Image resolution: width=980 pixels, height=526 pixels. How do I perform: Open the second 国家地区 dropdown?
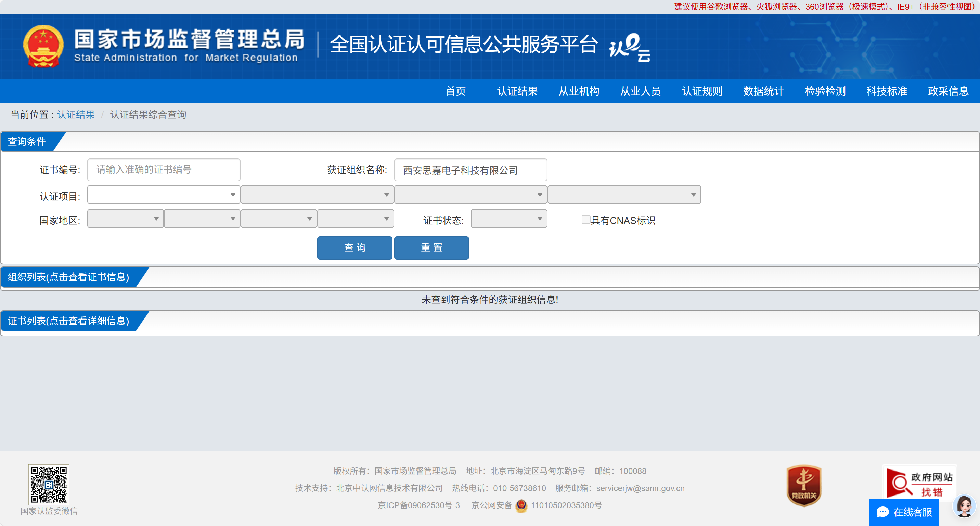[202, 219]
